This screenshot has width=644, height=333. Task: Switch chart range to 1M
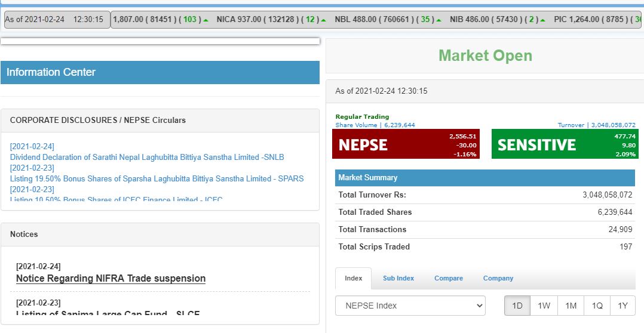571,306
